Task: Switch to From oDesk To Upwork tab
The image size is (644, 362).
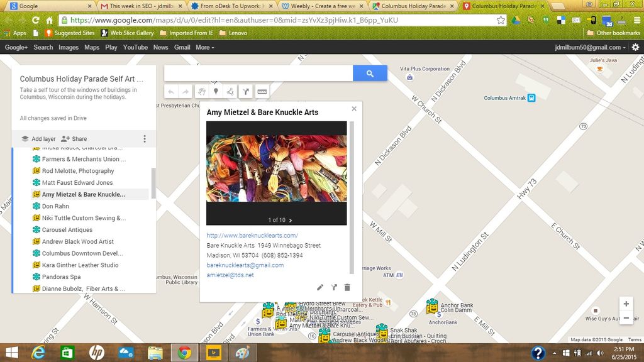Action: coord(233,6)
